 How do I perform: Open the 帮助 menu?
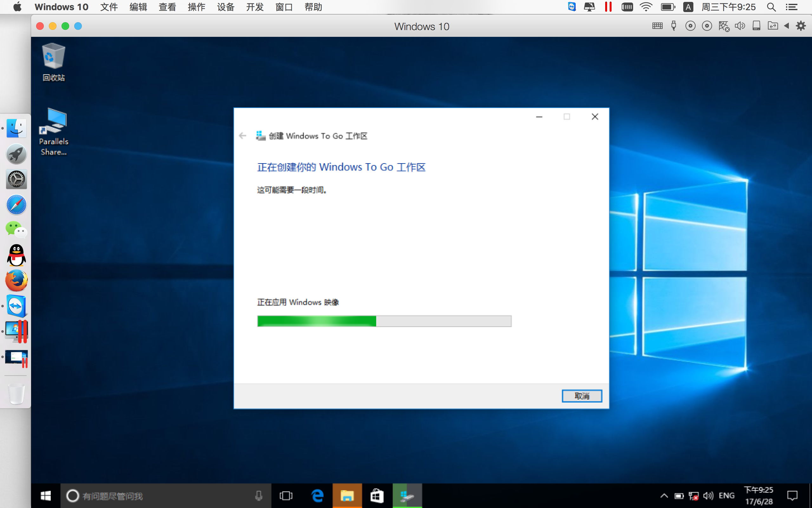(x=313, y=7)
